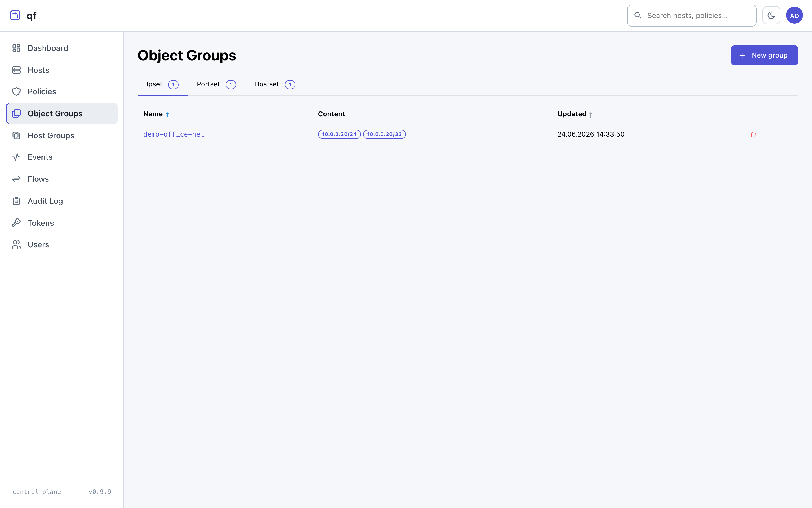Switch to the Hostset tab
The width and height of the screenshot is (812, 508).
tap(274, 84)
